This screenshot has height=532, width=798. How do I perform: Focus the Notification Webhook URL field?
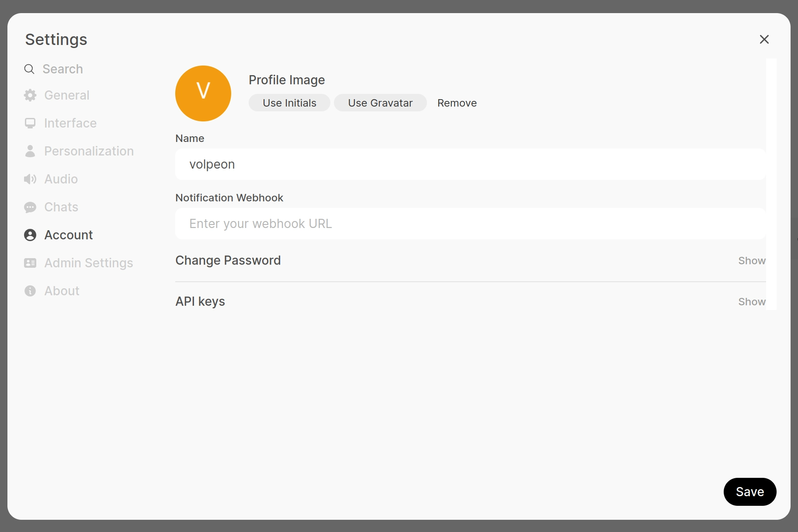(x=471, y=224)
